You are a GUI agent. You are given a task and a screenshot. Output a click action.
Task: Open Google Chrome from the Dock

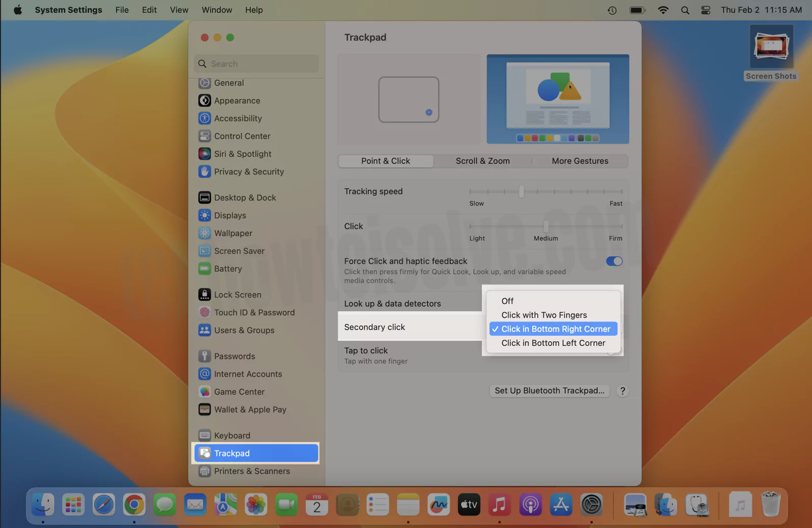point(134,505)
